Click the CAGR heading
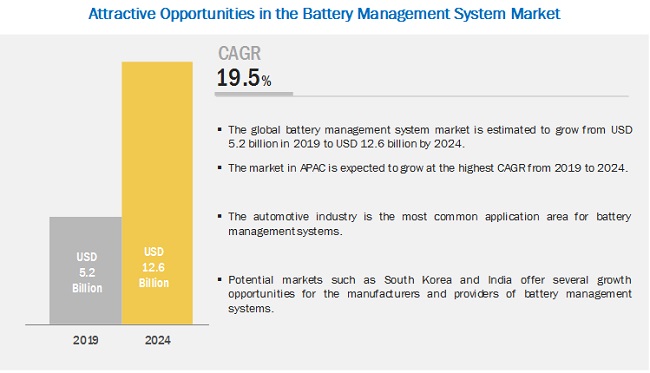This screenshot has width=650, height=373. tap(240, 53)
